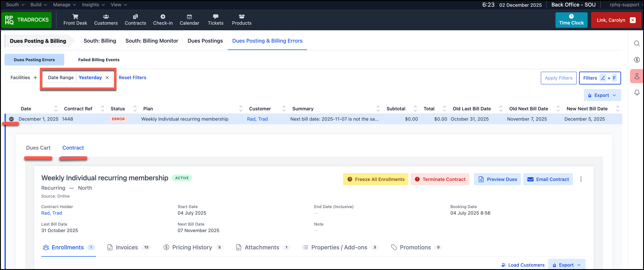This screenshot has height=270, width=644.
Task: Open the Calendar icon in navbar
Action: click(x=189, y=17)
